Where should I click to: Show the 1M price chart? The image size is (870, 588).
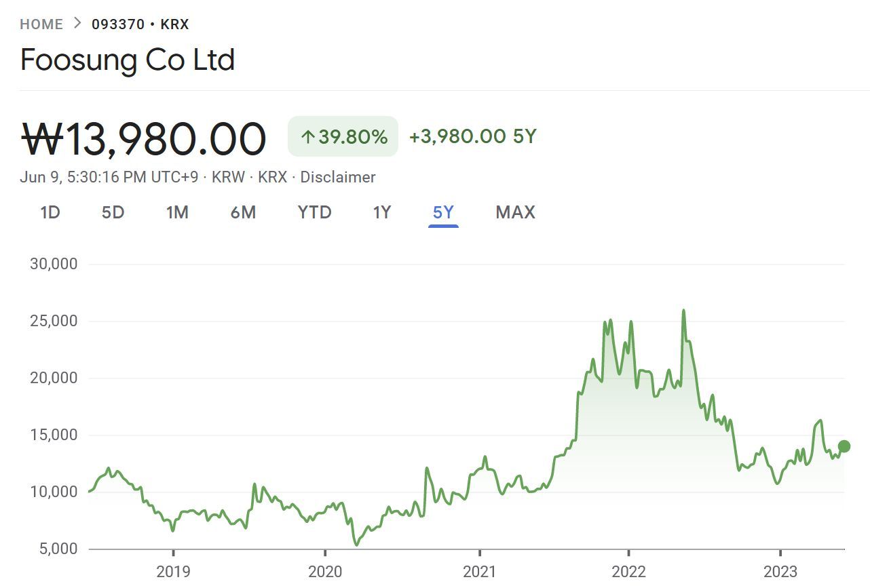[x=177, y=213]
